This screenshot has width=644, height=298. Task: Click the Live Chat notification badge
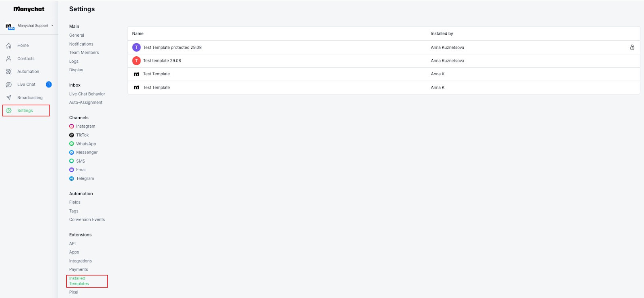pyautogui.click(x=49, y=85)
